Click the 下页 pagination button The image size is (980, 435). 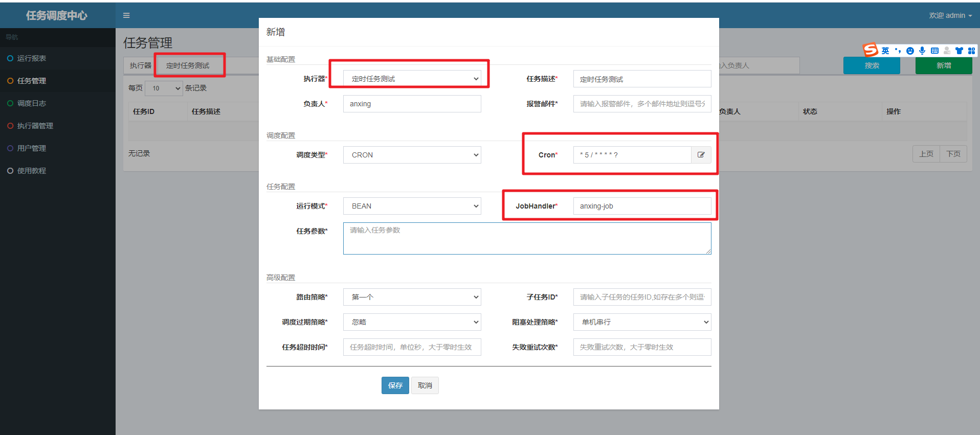pos(953,154)
